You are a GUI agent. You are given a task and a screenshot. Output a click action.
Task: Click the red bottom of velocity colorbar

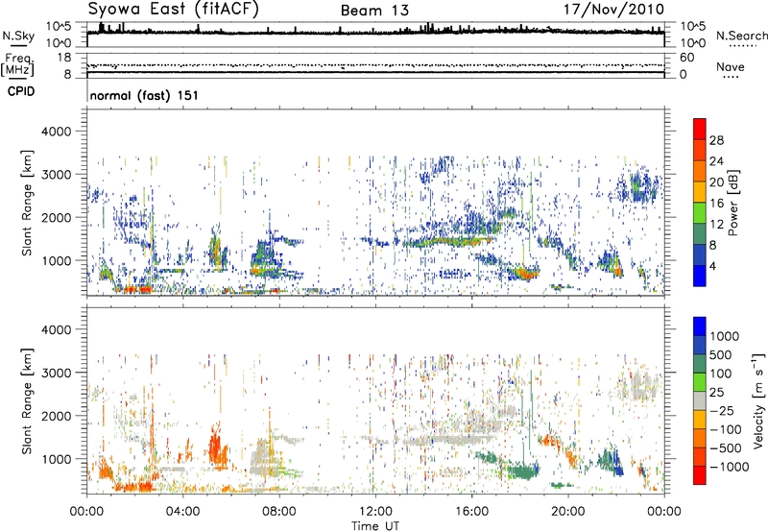click(700, 475)
